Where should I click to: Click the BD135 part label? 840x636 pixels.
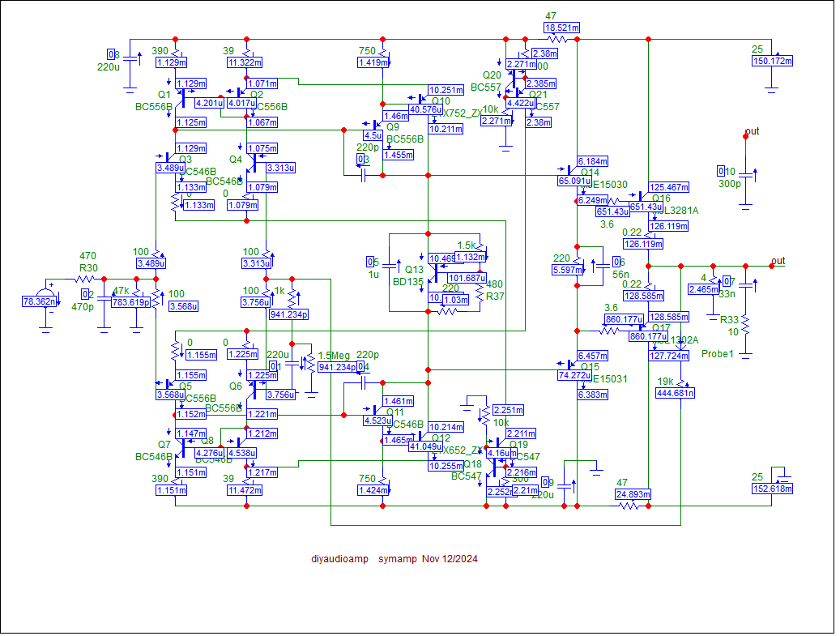408,282
